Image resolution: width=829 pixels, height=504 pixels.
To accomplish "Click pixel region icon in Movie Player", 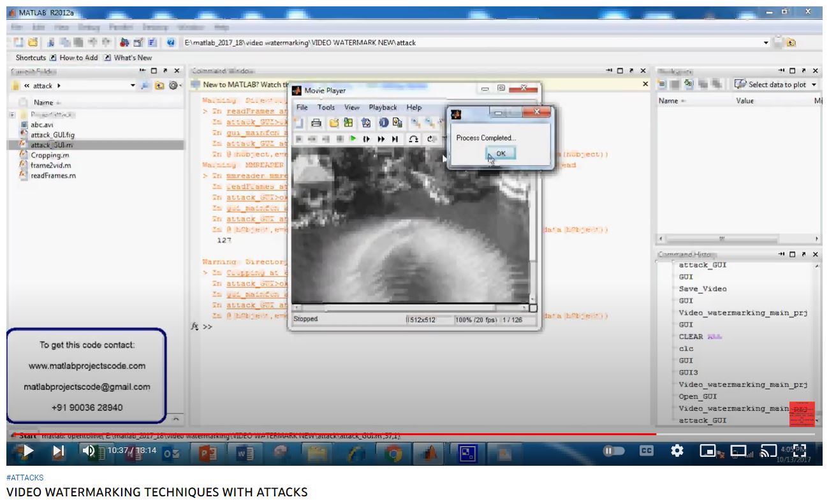I will click(x=397, y=123).
